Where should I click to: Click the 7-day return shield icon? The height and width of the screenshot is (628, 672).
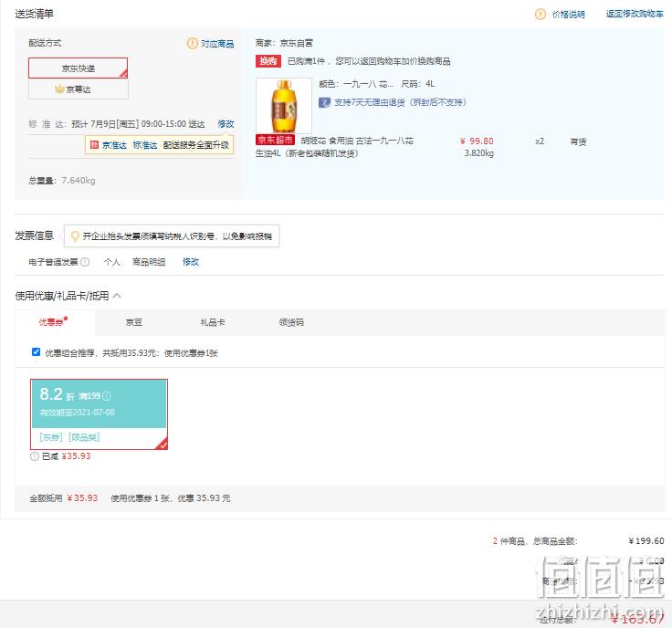324,102
